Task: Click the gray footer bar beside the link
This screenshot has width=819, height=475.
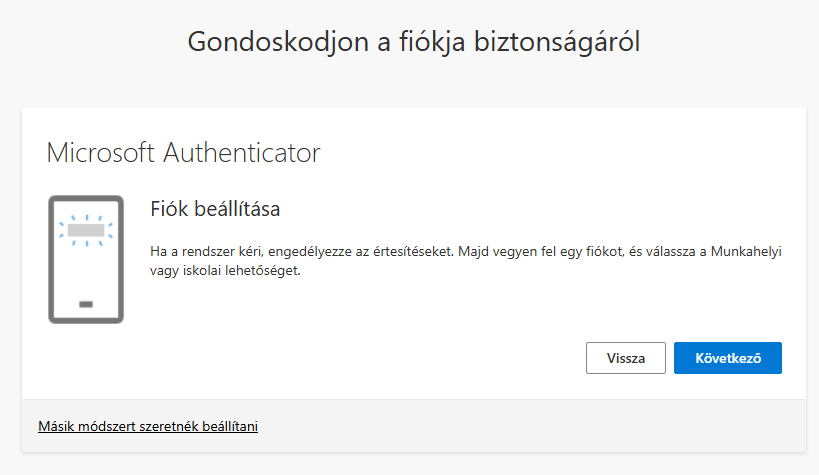Action: tap(532, 426)
